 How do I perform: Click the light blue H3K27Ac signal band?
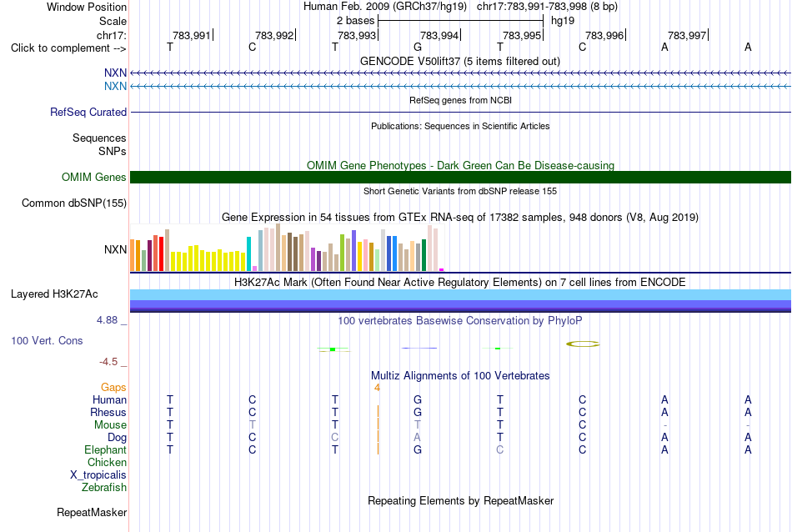click(460, 294)
